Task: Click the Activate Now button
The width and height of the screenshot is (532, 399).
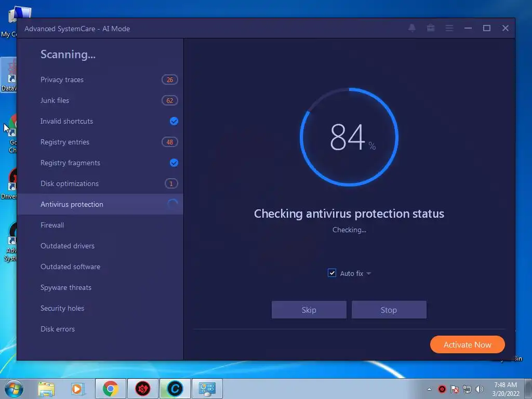Action: tap(467, 345)
